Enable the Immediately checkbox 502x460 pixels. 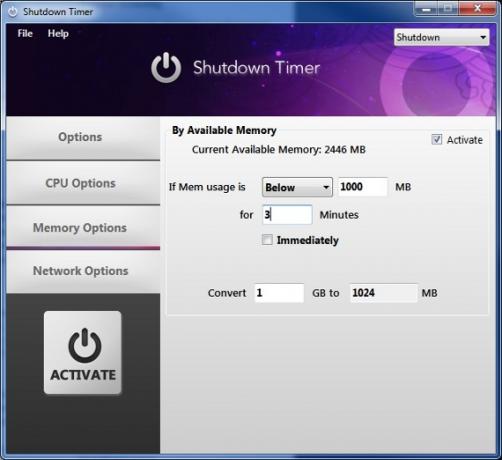point(267,240)
